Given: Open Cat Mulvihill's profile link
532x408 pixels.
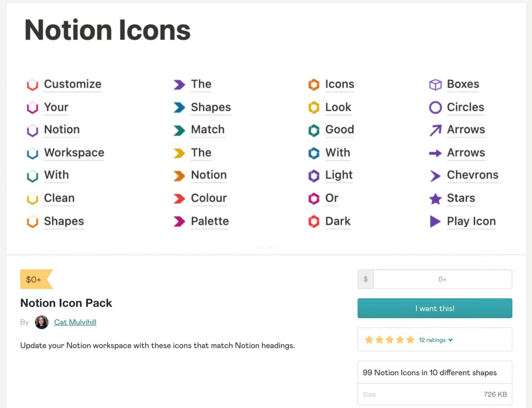Looking at the screenshot, I should (x=75, y=322).
